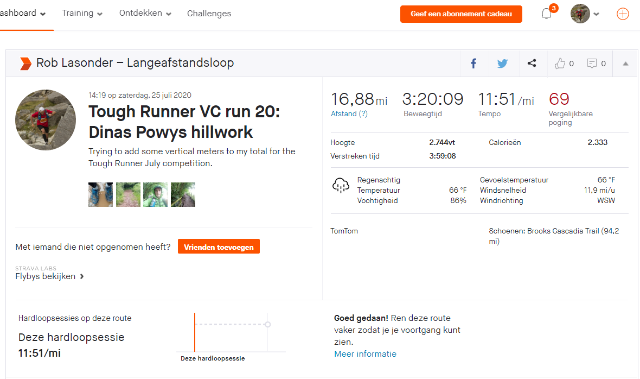This screenshot has height=379, width=640.
Task: Open the forest trail photo thumbnail
Action: (128, 195)
